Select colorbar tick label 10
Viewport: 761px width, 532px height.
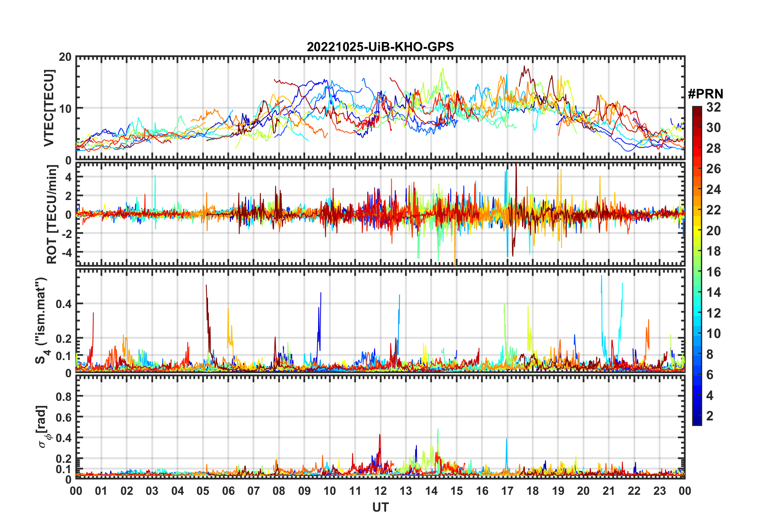[713, 334]
